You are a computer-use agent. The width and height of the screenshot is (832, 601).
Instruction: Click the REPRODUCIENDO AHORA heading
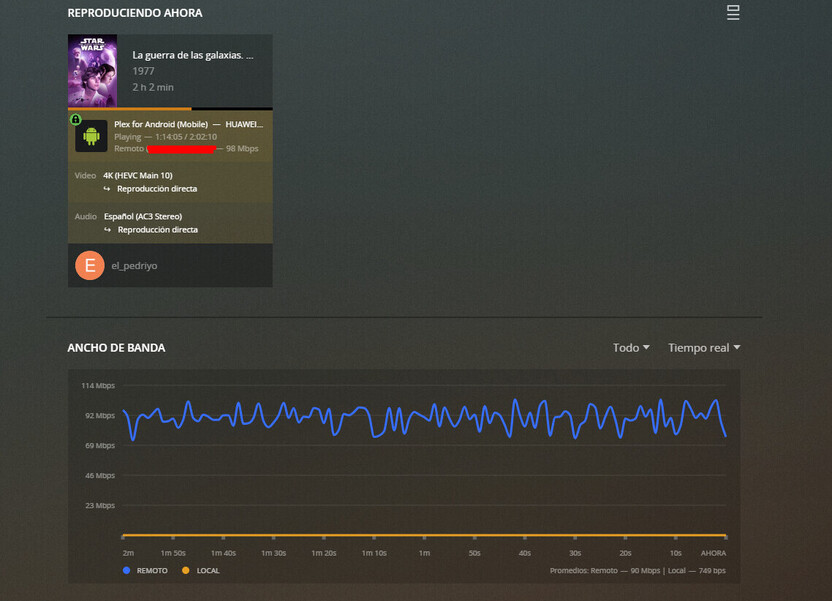pos(135,13)
